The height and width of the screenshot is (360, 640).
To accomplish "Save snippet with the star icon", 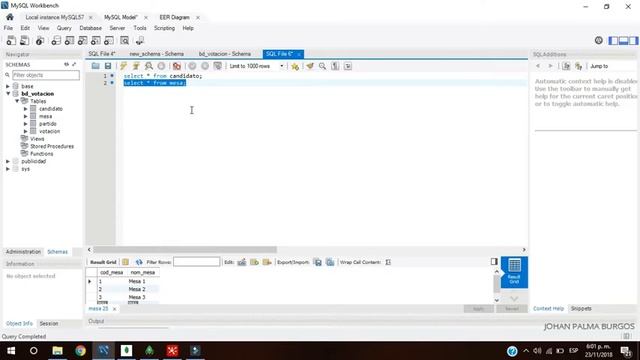I will click(x=295, y=66).
